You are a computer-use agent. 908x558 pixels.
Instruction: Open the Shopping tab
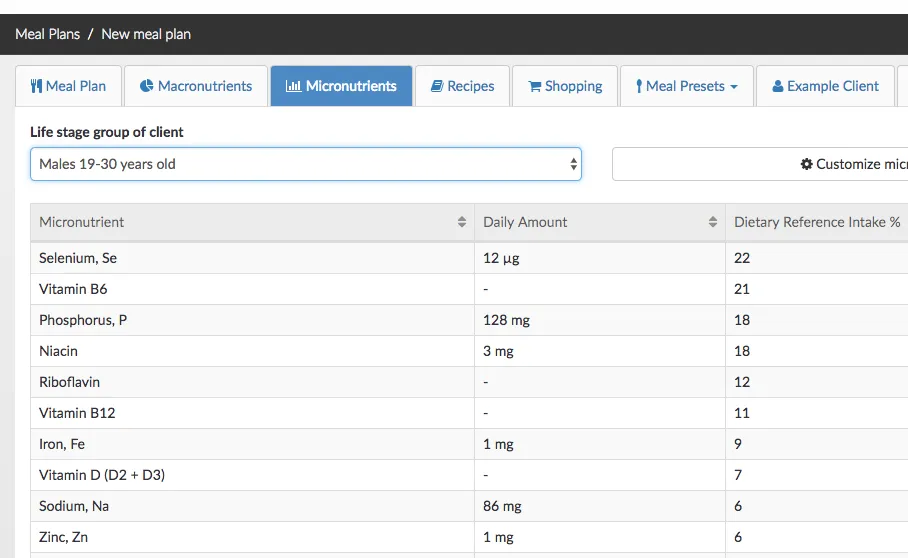point(565,86)
